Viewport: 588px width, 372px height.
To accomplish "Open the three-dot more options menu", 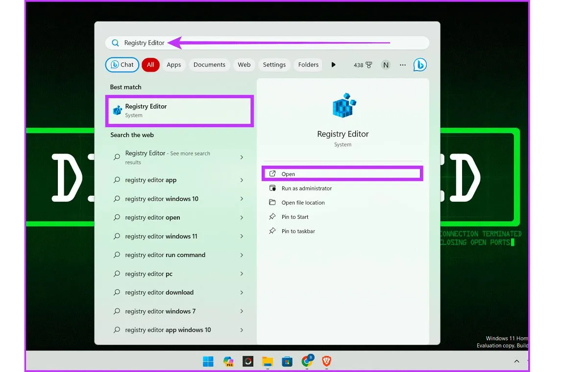I will 402,65.
